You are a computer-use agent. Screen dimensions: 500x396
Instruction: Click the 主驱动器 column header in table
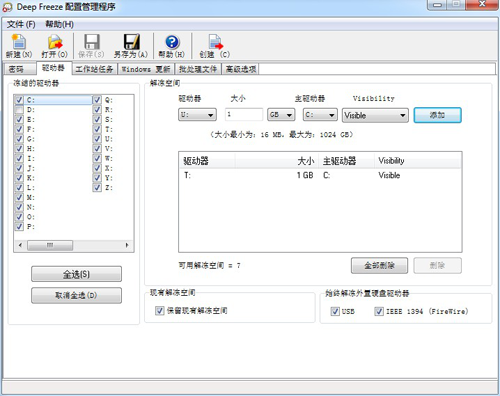[346, 161]
